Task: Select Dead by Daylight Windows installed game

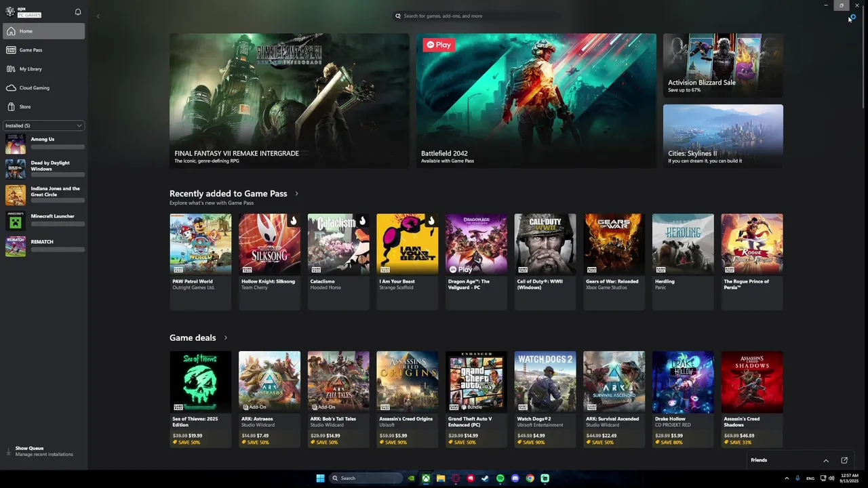Action: pos(44,169)
